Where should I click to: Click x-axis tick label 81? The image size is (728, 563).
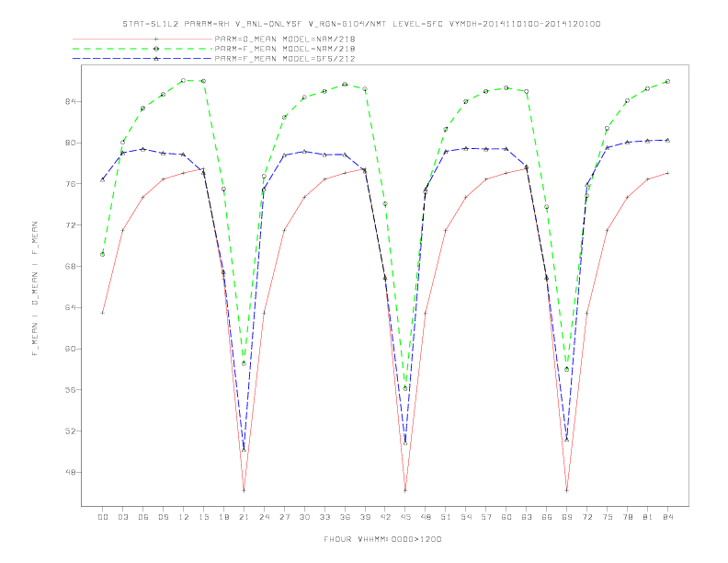click(x=648, y=517)
